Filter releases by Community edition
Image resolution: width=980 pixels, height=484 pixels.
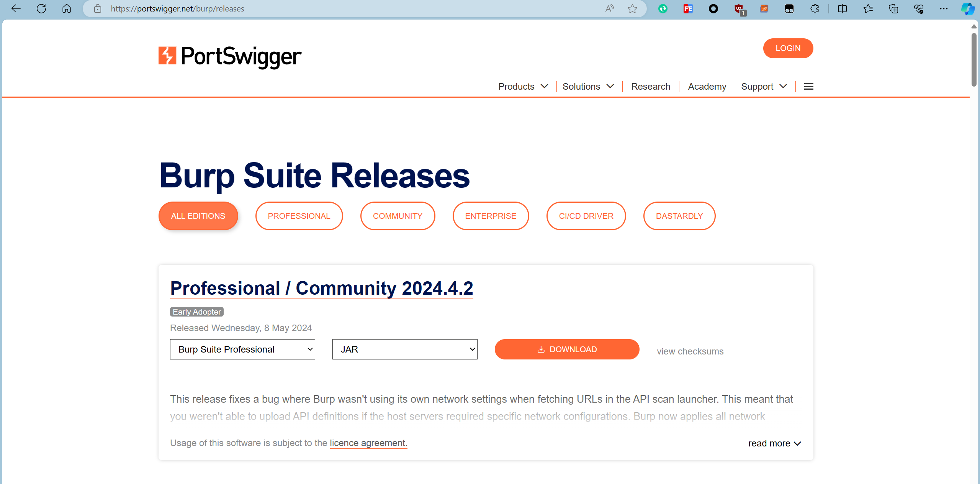coord(398,216)
